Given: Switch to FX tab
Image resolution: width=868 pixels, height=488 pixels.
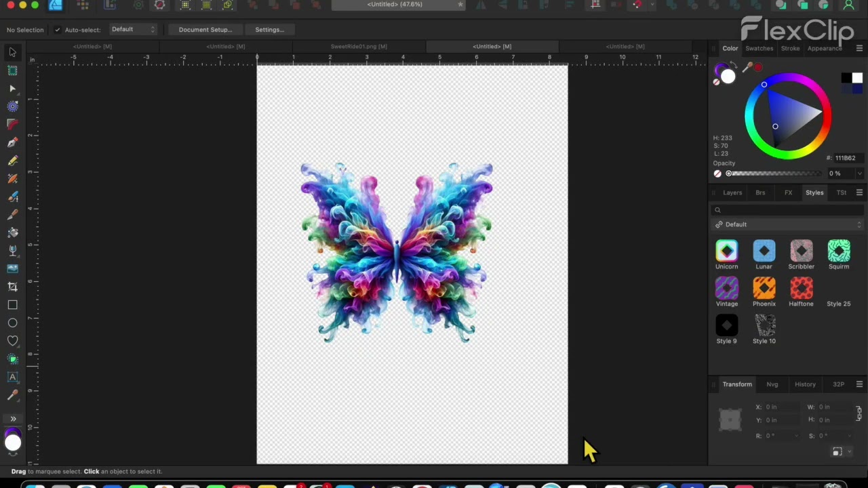Looking at the screenshot, I should click(788, 192).
